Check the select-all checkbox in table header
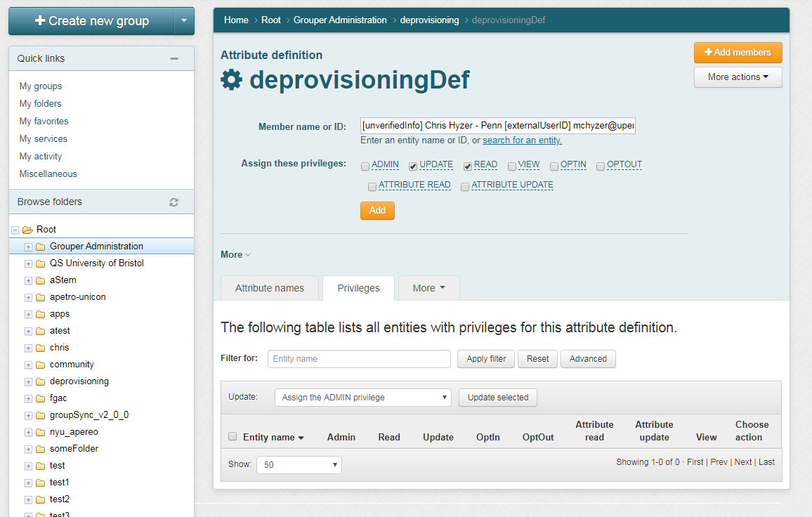 pyautogui.click(x=233, y=436)
